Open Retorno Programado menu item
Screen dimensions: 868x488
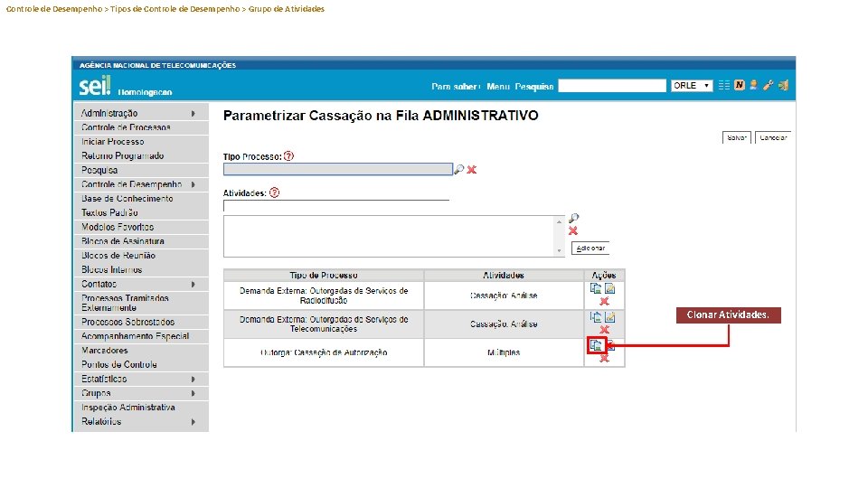(x=141, y=156)
